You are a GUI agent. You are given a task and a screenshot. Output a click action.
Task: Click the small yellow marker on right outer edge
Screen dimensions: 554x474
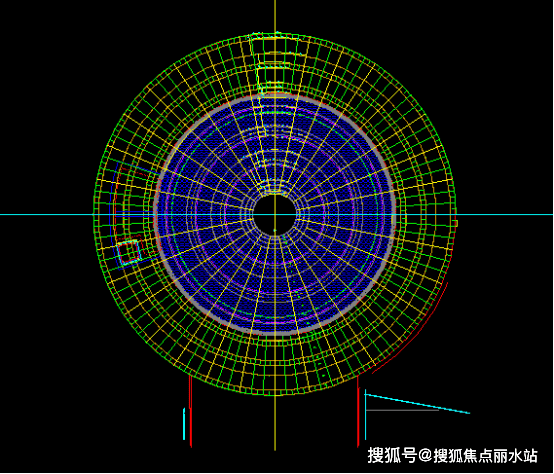pos(456,223)
